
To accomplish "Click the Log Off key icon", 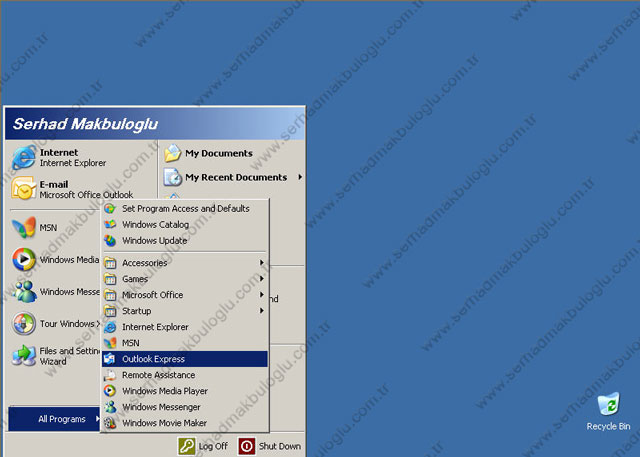I will pyautogui.click(x=187, y=446).
